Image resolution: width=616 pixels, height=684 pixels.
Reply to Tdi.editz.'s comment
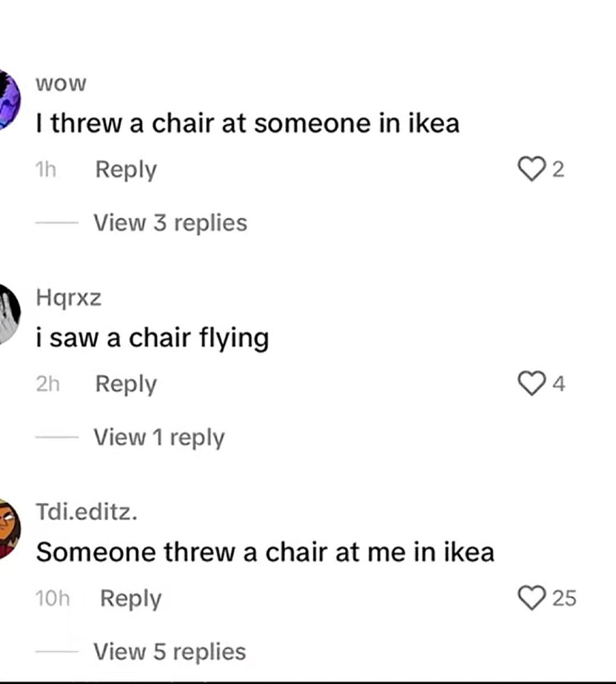tap(131, 598)
